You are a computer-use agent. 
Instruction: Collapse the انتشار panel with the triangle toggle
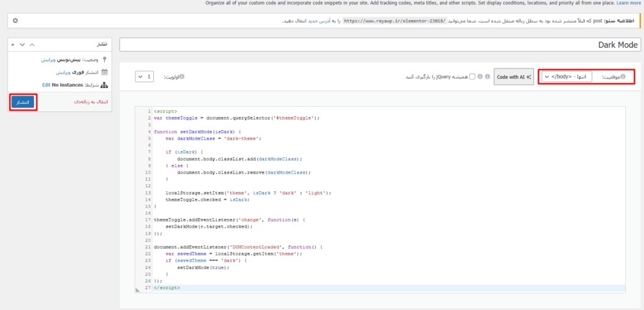click(x=12, y=45)
